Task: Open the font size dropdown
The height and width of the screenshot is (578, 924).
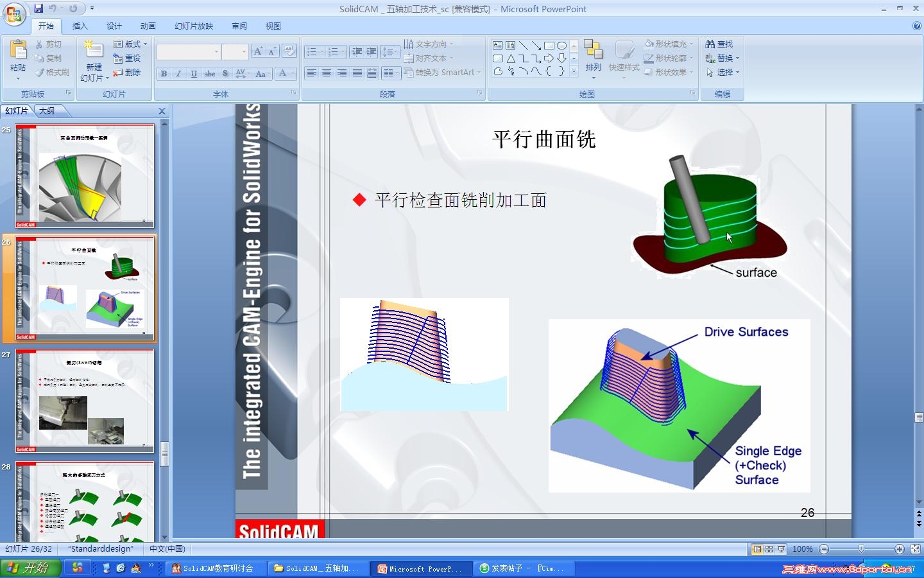Action: point(244,52)
